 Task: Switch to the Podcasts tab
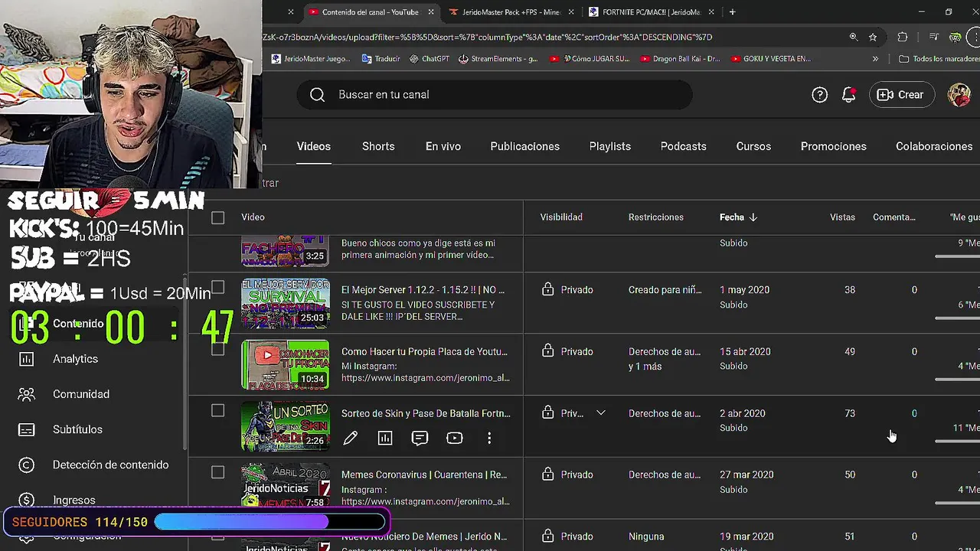(x=684, y=146)
